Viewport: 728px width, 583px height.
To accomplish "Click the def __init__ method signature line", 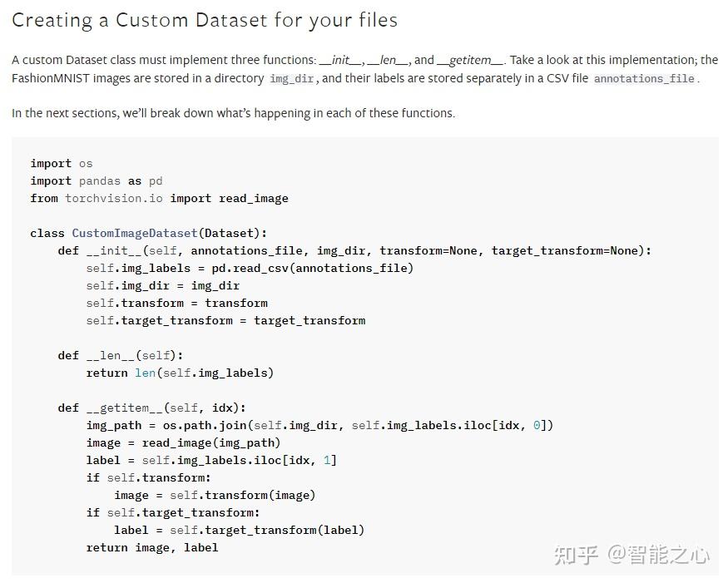I will tap(354, 251).
